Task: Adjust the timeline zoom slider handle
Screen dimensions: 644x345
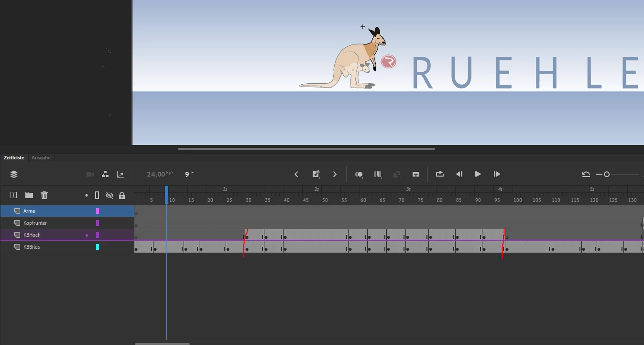Action: (607, 174)
